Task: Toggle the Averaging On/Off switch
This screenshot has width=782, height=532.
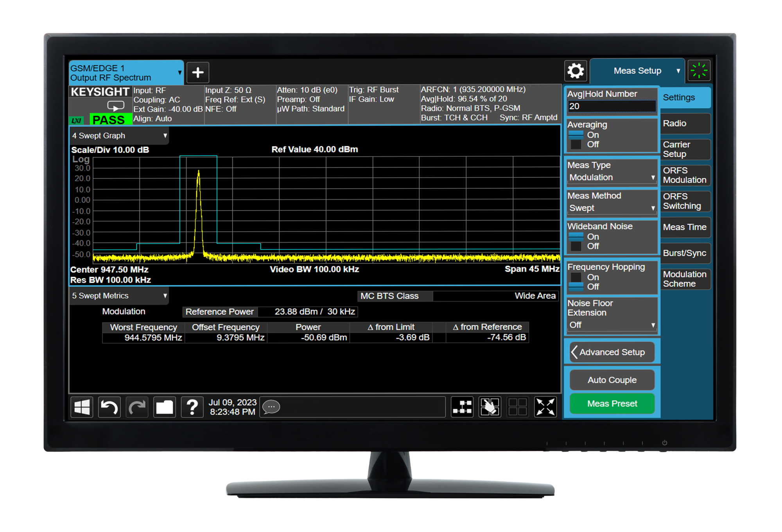Action: [576, 140]
